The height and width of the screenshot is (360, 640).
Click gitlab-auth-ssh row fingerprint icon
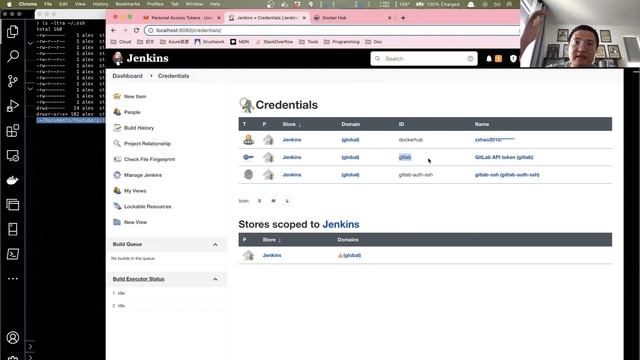click(248, 175)
